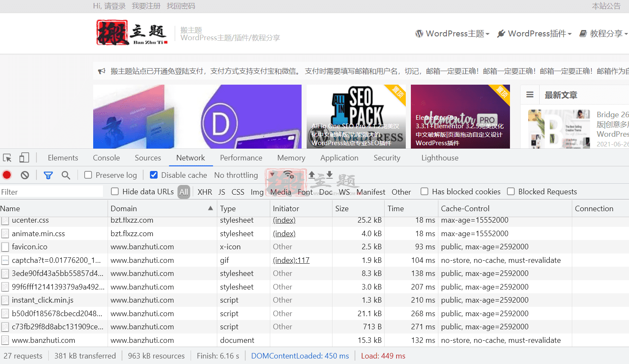
Task: Stop recording network log red button
Action: (x=7, y=175)
